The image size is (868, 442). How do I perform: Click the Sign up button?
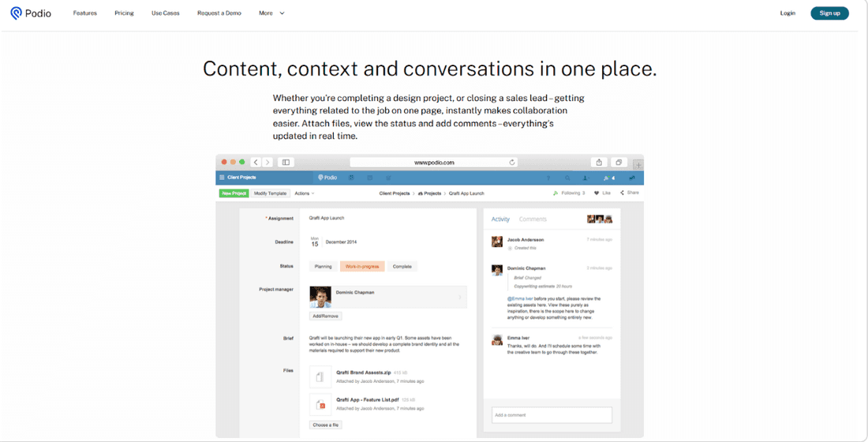(829, 13)
